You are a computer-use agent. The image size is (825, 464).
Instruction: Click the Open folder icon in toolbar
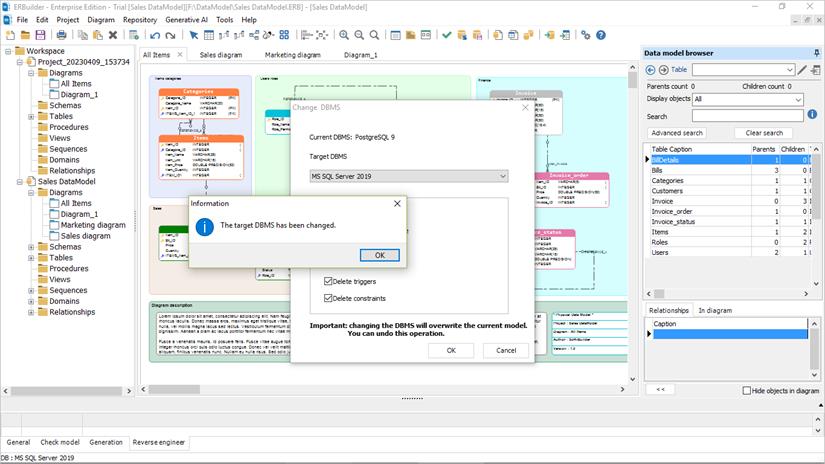point(25,35)
